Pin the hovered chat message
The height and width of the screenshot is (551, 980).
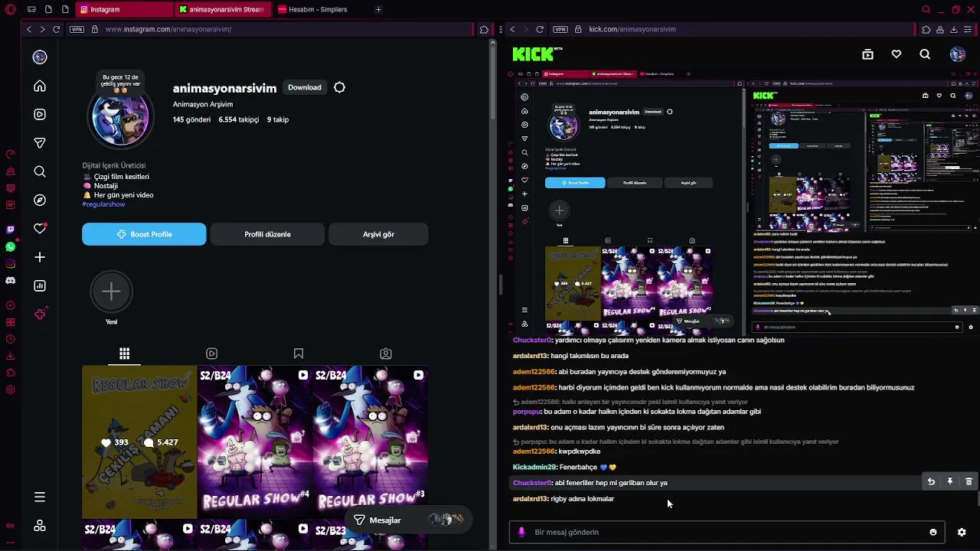950,482
